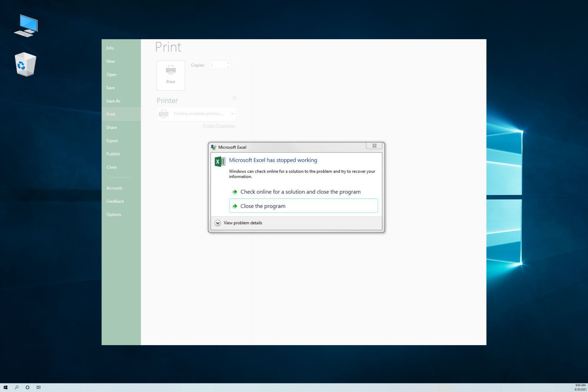Open the Options menu entry
The image size is (588, 392).
pyautogui.click(x=114, y=215)
